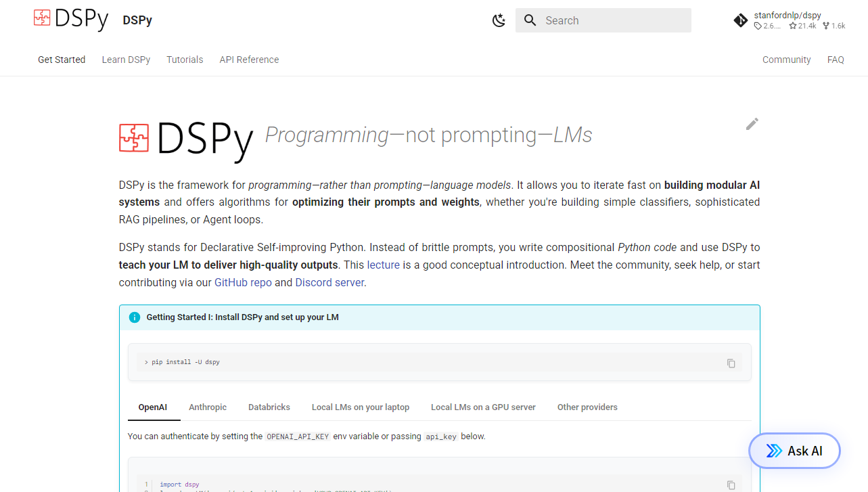
Task: Select the OpenAI provider tab
Action: click(x=153, y=407)
